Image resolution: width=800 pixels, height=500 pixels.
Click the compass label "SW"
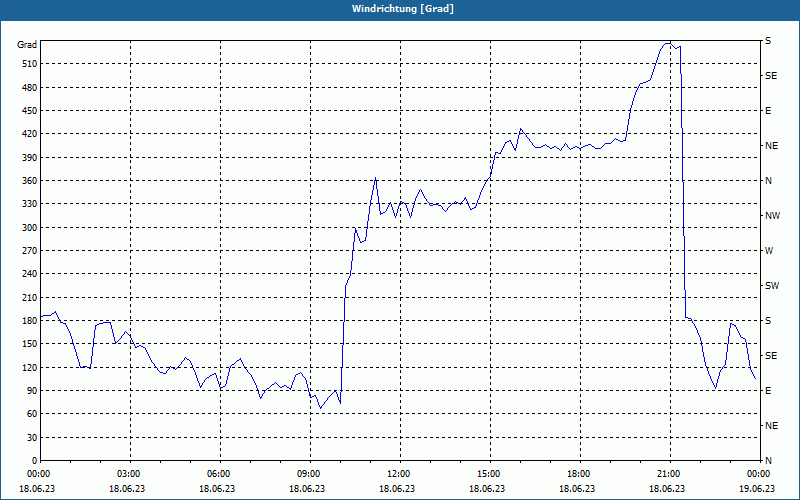pos(772,286)
